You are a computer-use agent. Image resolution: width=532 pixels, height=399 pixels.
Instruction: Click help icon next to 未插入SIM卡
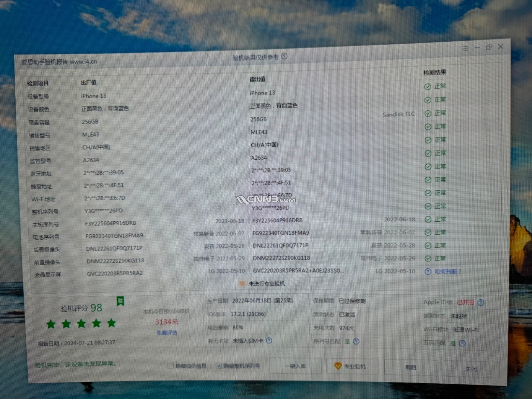(269, 341)
